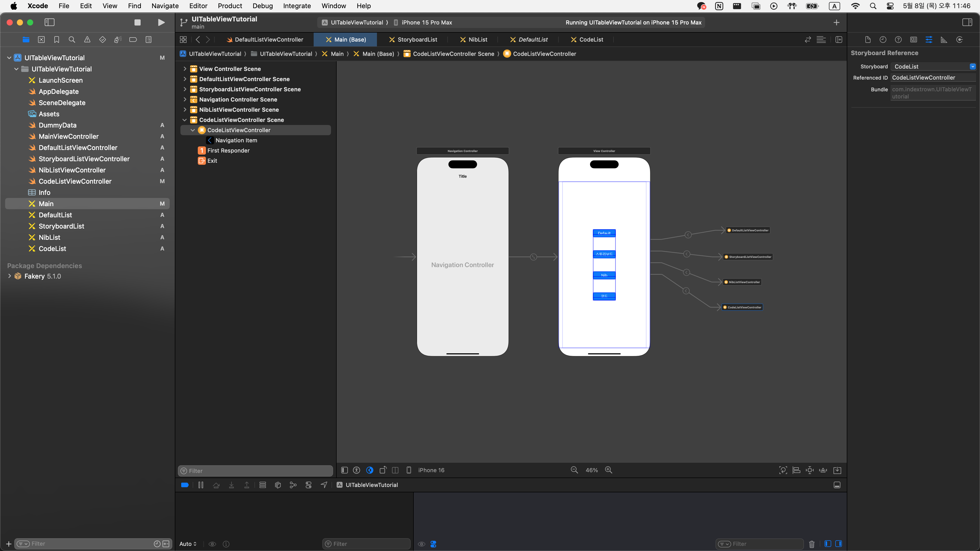
Task: Open the Find navigator magnifier icon
Action: 72,40
